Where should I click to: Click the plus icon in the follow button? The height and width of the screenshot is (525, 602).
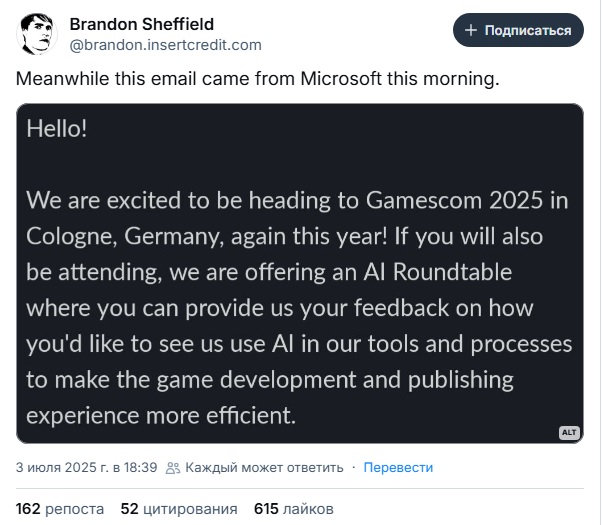pyautogui.click(x=471, y=30)
